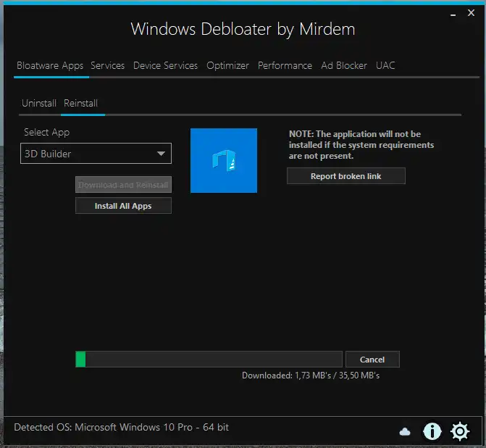The width and height of the screenshot is (486, 448).
Task: Open the info about icon
Action: (432, 431)
